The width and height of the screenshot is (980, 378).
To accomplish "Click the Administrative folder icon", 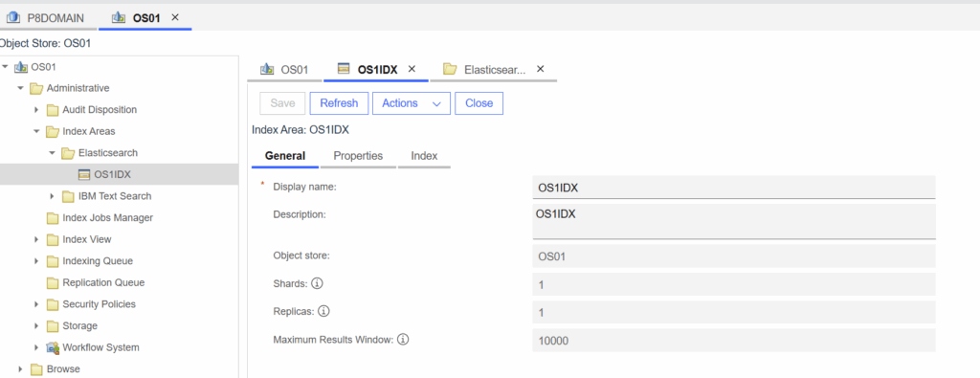I will [37, 88].
